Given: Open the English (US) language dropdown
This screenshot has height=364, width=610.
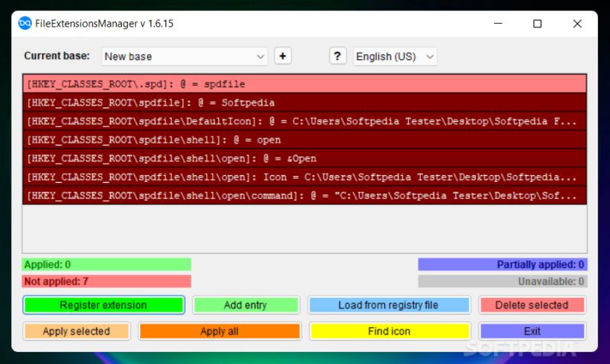Looking at the screenshot, I should pyautogui.click(x=395, y=56).
